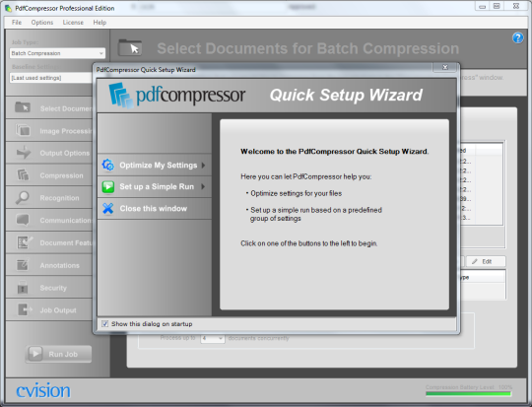Open the License menu

[x=73, y=23]
